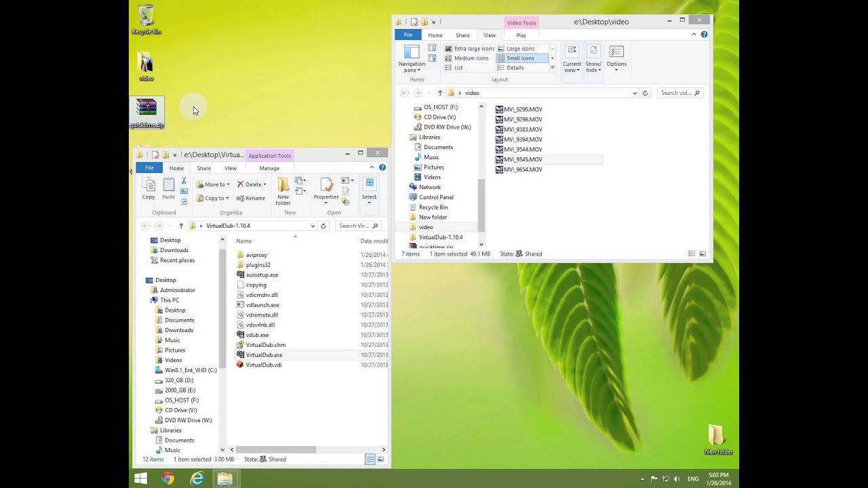Click the Cut scissors icon in ribbon
This screenshot has width=868, height=488.
pyautogui.click(x=184, y=181)
